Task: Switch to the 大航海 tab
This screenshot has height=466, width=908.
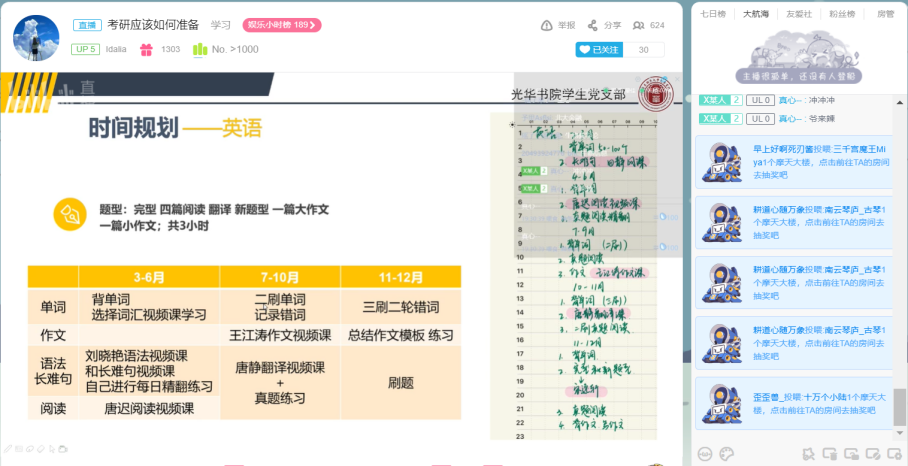Action: click(x=756, y=14)
